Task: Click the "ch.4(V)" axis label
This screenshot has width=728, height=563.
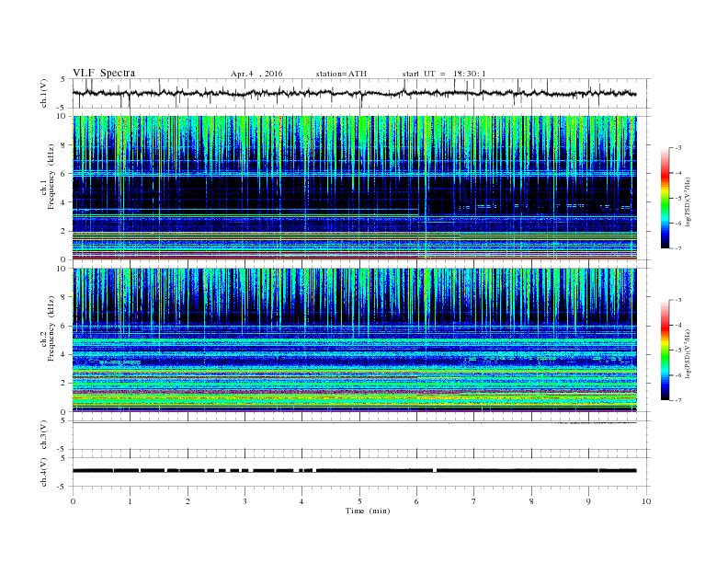Action: (x=44, y=472)
